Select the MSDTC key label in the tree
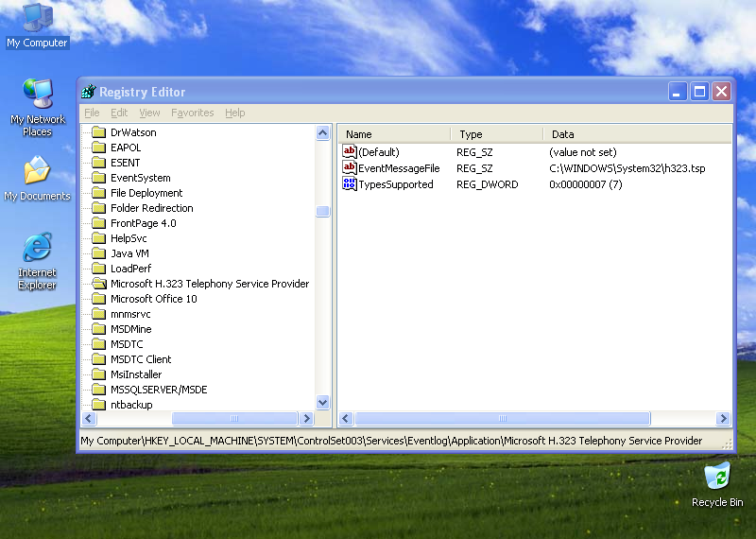 127,344
